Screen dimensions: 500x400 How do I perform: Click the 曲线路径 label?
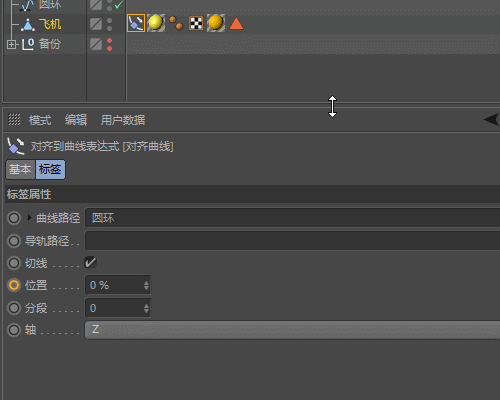58,218
